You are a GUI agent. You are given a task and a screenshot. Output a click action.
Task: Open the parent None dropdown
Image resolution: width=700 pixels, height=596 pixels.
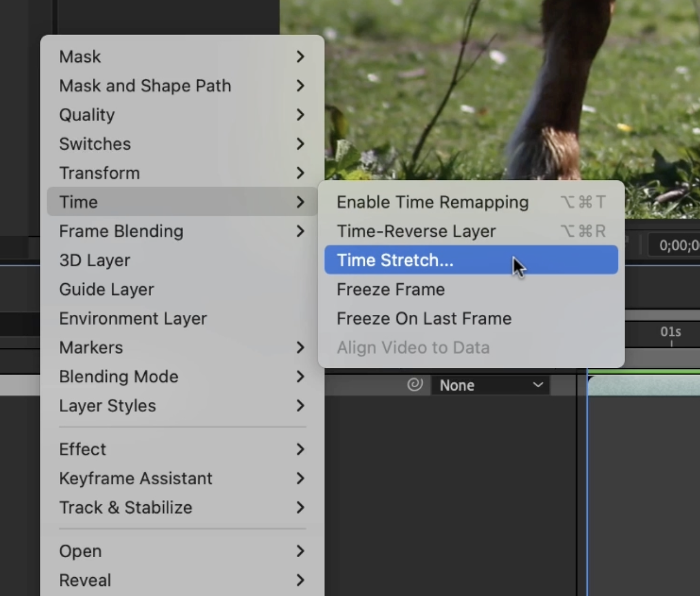[491, 386]
